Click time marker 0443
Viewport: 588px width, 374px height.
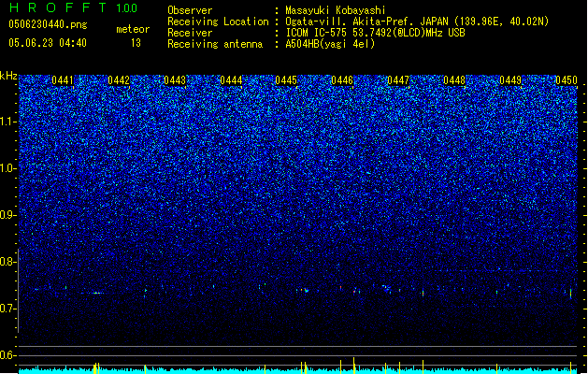[175, 80]
